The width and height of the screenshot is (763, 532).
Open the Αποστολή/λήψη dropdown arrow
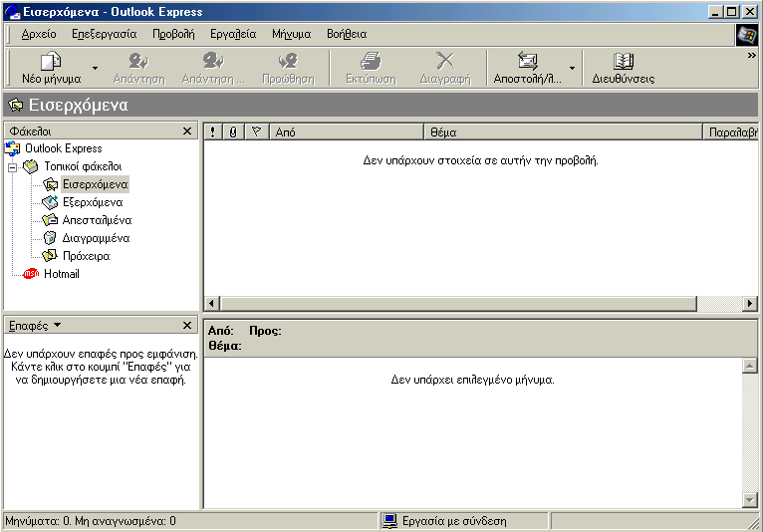pyautogui.click(x=572, y=68)
